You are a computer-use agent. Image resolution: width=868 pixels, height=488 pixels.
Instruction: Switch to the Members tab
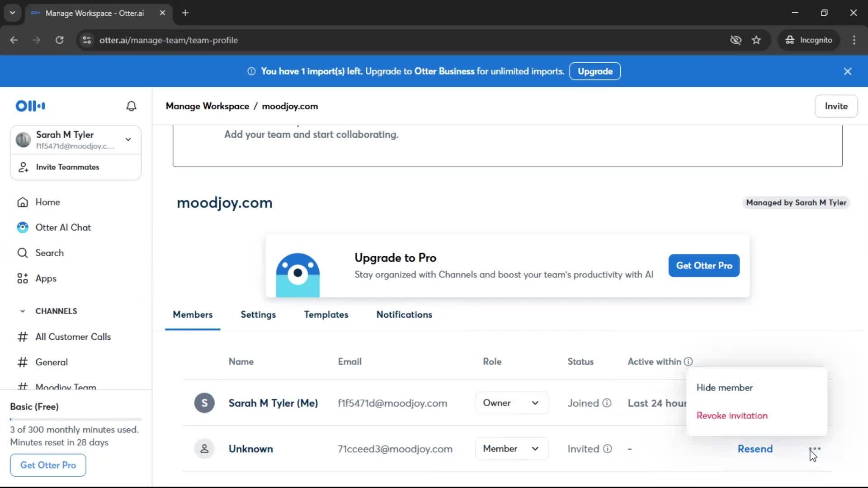[x=193, y=314]
